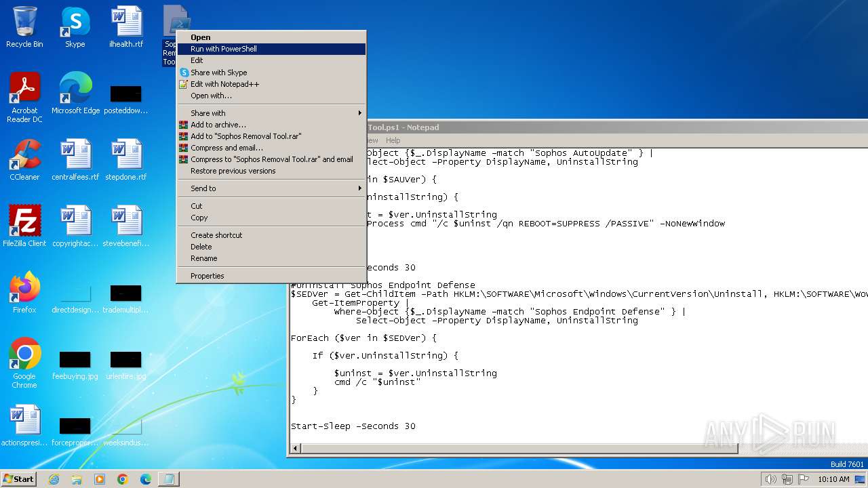Click the system clock 10:10 AM
The image size is (868, 488).
[833, 479]
